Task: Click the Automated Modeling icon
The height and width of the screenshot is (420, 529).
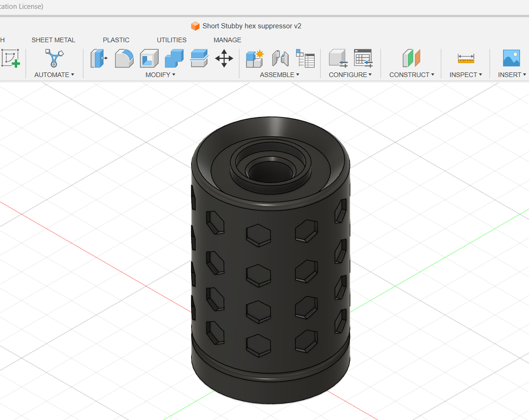Action: [x=54, y=58]
